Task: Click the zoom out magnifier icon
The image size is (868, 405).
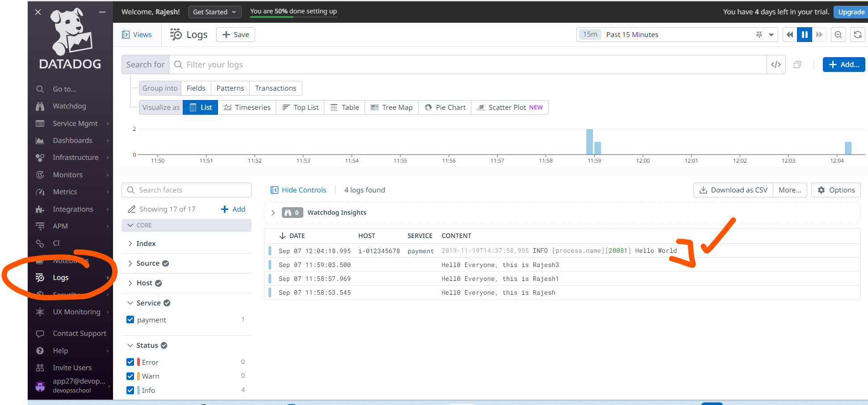Action: coord(839,35)
